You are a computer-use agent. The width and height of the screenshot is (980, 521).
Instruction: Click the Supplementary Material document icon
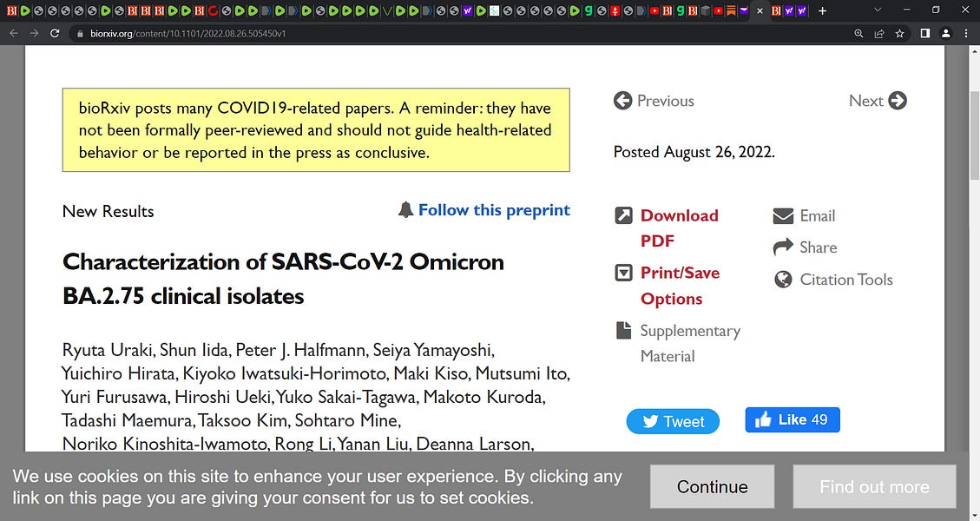coord(624,330)
